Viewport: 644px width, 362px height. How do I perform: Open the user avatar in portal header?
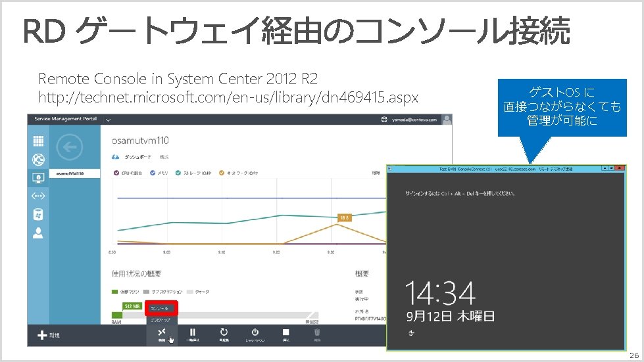click(x=447, y=120)
